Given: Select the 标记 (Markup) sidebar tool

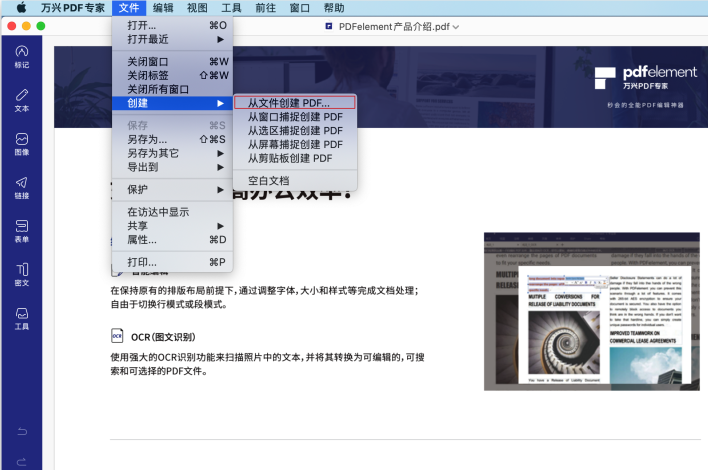Looking at the screenshot, I should point(21,56).
